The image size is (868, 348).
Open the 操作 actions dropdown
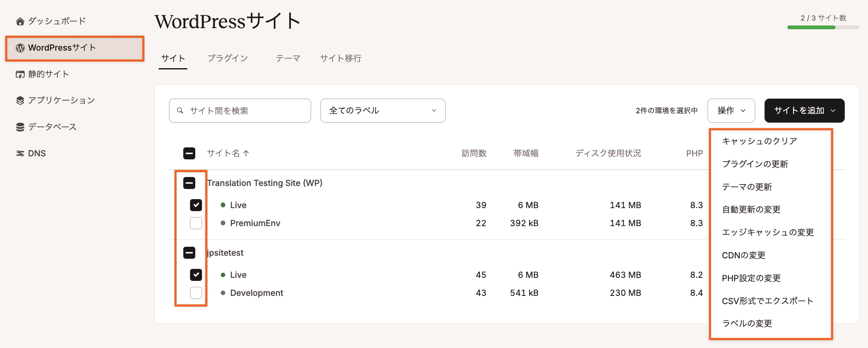pyautogui.click(x=731, y=111)
